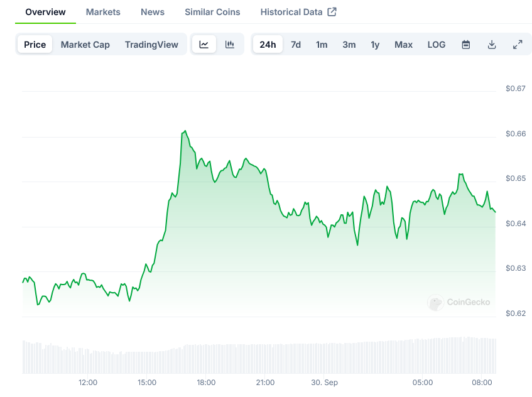Switch to line chart view icon

[204, 45]
